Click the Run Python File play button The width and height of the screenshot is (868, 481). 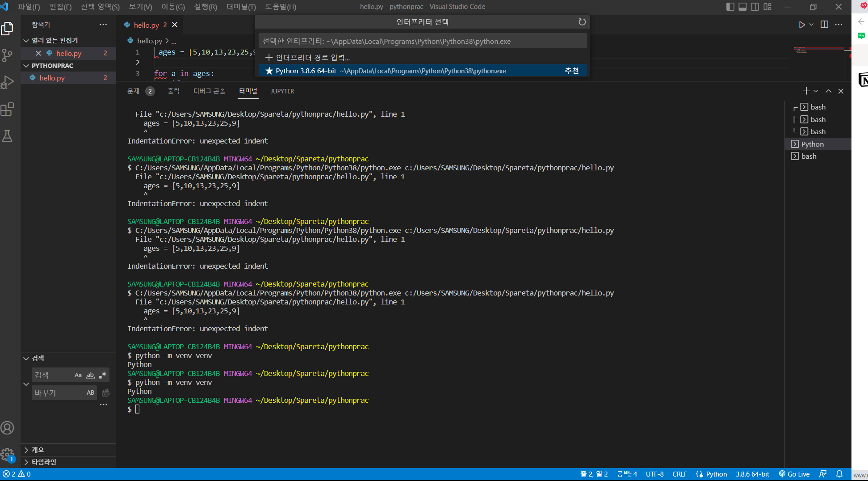(x=802, y=25)
